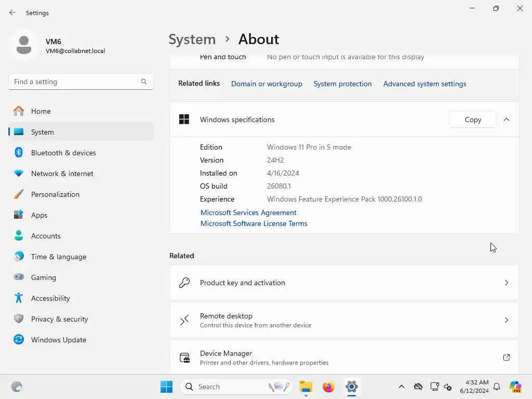Click the Privacy & security shield icon
Viewport: 532px width, 399px height.
coord(19,318)
